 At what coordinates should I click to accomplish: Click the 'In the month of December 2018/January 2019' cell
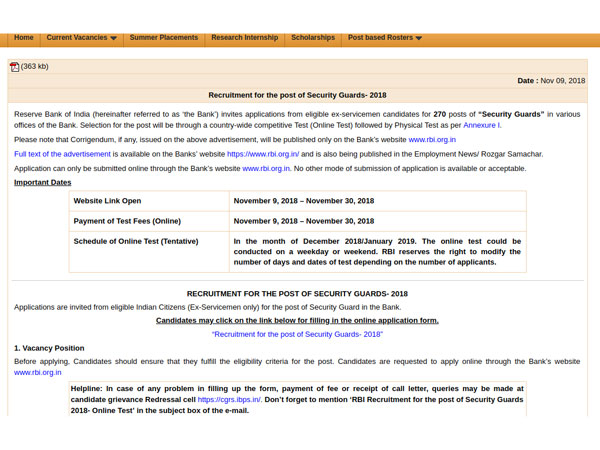[x=378, y=252]
